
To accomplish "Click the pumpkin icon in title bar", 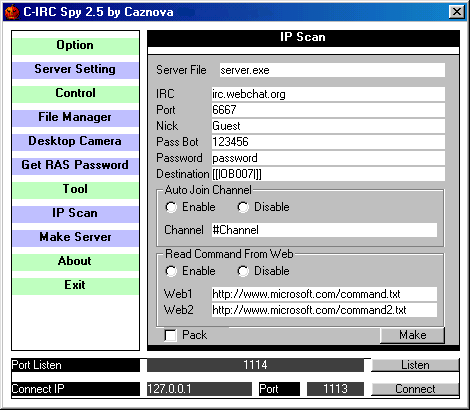I will (x=12, y=12).
